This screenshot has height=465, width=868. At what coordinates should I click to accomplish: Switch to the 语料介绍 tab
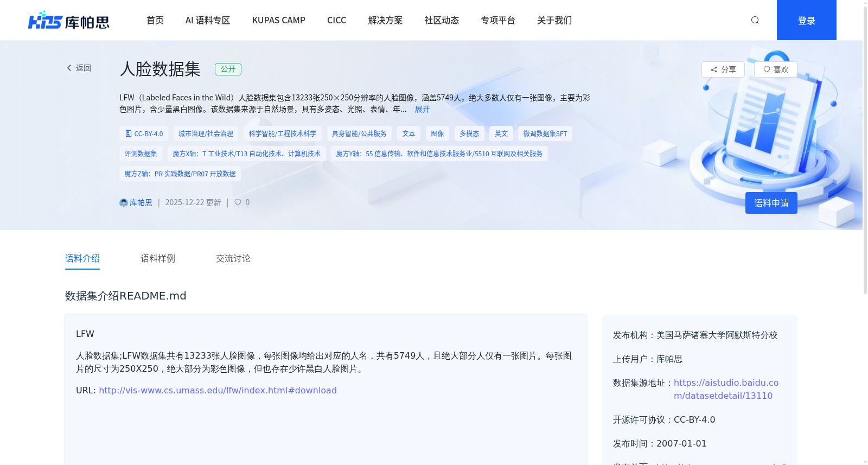pyautogui.click(x=82, y=258)
